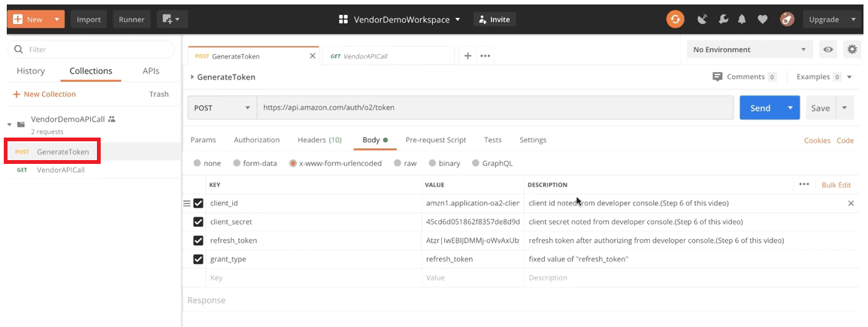Image resolution: width=868 pixels, height=327 pixels.
Task: Switch to the History tab
Action: [x=31, y=71]
